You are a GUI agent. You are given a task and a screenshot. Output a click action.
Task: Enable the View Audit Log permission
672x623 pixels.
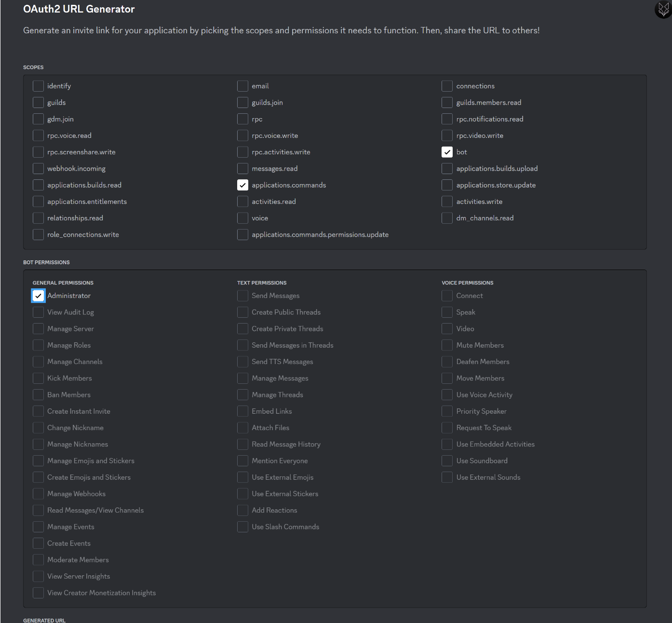[x=38, y=312]
